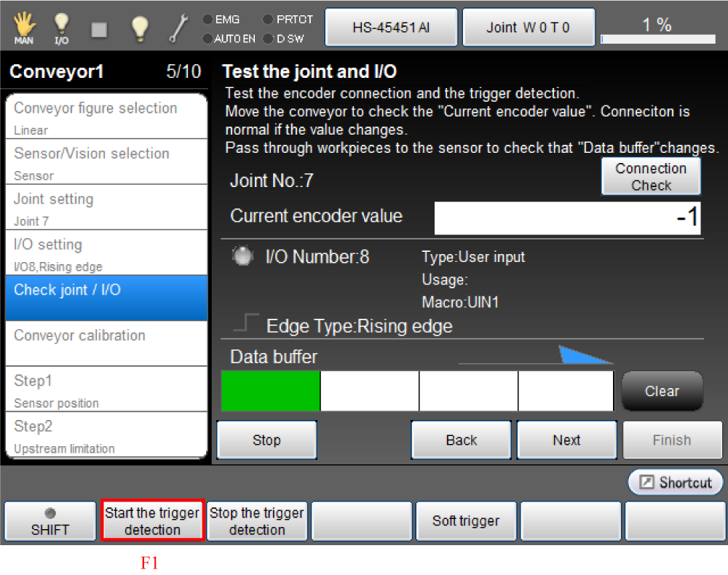728x575 pixels.
Task: Click the I/O light bulb icon
Action: click(x=63, y=28)
